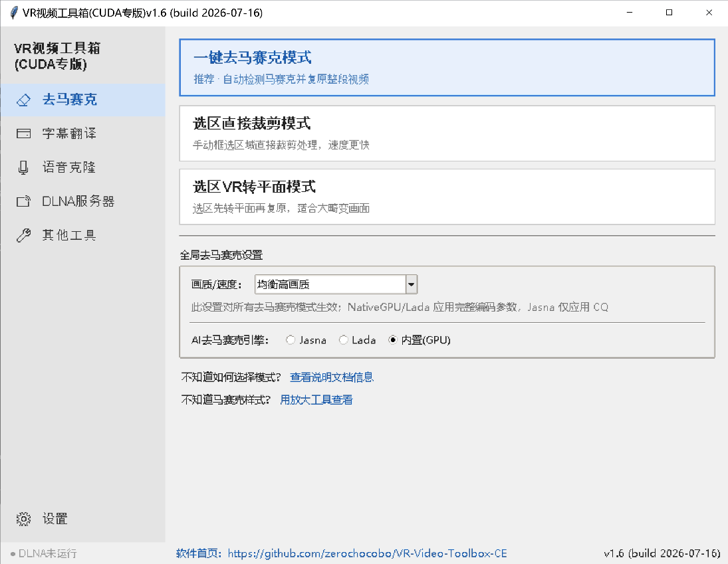The height and width of the screenshot is (564, 728).
Task: Choose the 选区直接裁剪模式 card
Action: (x=447, y=134)
